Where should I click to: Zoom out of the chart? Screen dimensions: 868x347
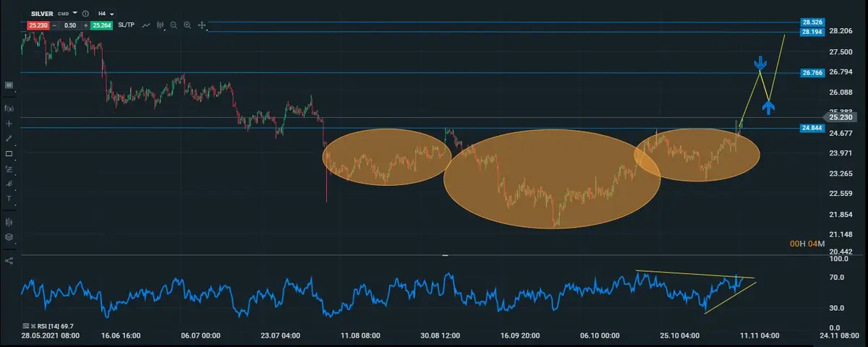pyautogui.click(x=174, y=25)
